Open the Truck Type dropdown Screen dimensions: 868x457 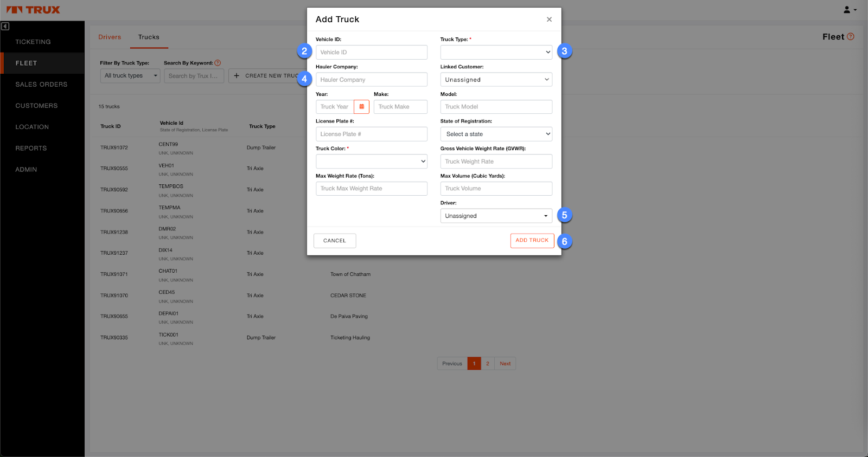[x=496, y=53]
